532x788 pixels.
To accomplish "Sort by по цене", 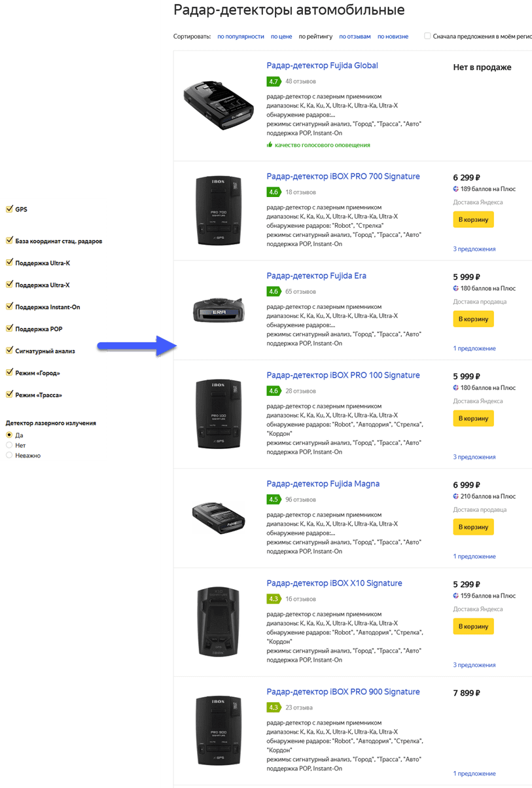I will 281,37.
